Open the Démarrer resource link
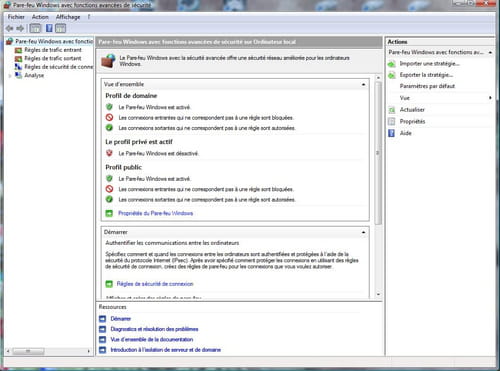Image resolution: width=500 pixels, height=371 pixels. point(121,319)
